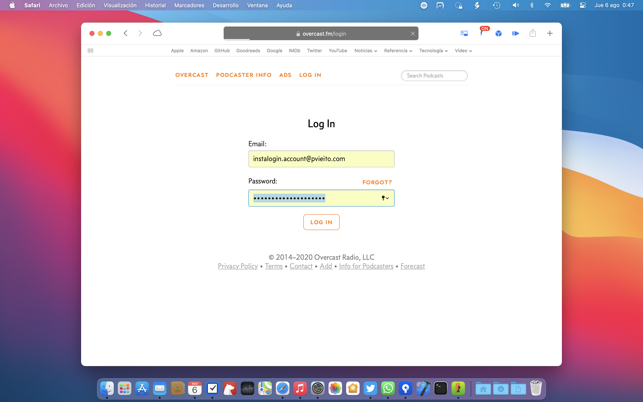Open a new tab with plus icon
Viewport: 643px width, 402px height.
[550, 33]
